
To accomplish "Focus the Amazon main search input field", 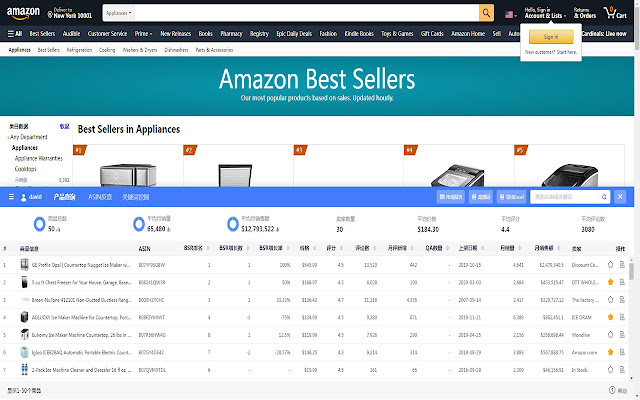I will [307, 13].
